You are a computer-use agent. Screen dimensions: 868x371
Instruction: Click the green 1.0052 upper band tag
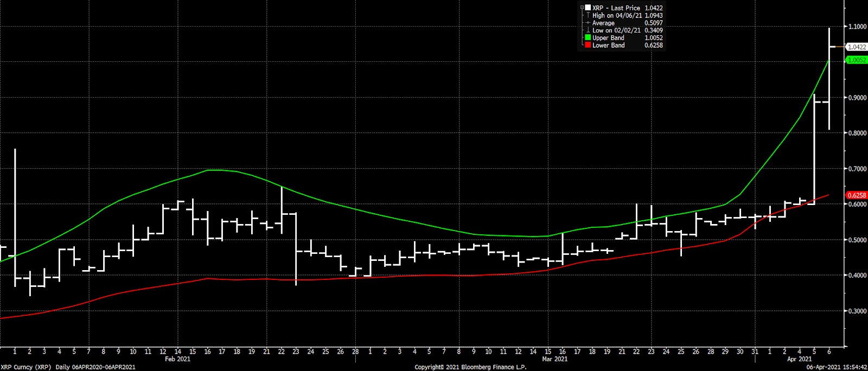click(x=857, y=60)
